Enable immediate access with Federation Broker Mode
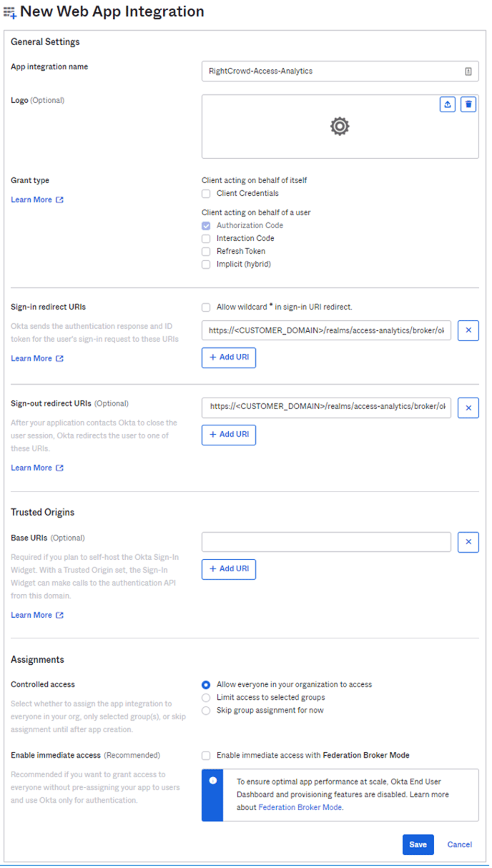The image size is (492, 868). click(206, 756)
